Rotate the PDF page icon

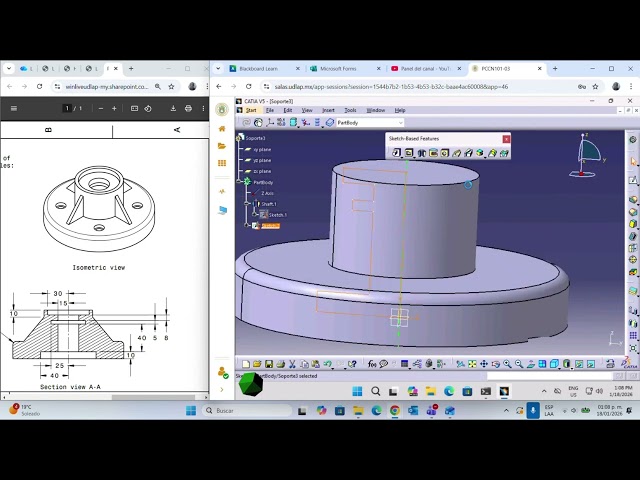pos(148,109)
